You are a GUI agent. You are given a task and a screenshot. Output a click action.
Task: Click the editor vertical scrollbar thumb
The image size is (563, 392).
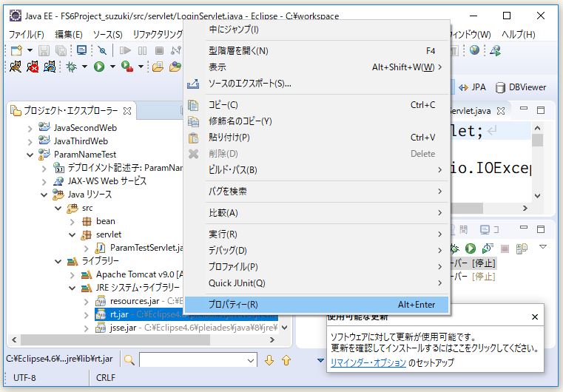point(537,141)
